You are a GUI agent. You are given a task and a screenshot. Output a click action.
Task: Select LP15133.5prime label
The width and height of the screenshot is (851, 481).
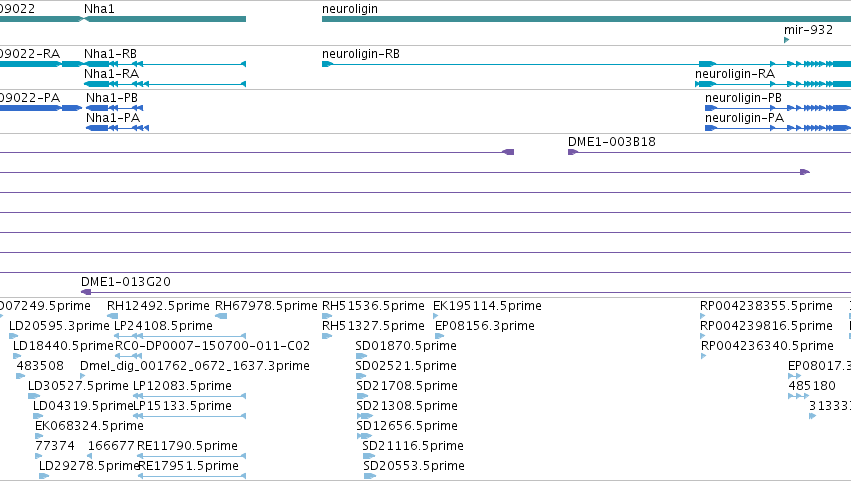pyautogui.click(x=182, y=406)
